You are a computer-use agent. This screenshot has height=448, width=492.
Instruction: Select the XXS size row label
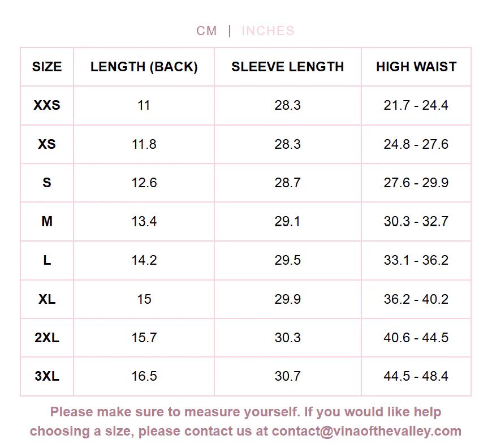47,105
